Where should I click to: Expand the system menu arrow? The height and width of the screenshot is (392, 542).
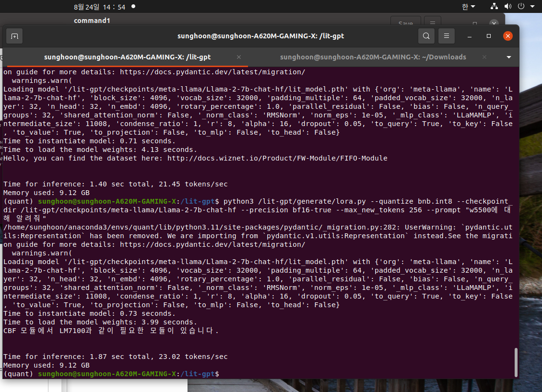point(532,7)
